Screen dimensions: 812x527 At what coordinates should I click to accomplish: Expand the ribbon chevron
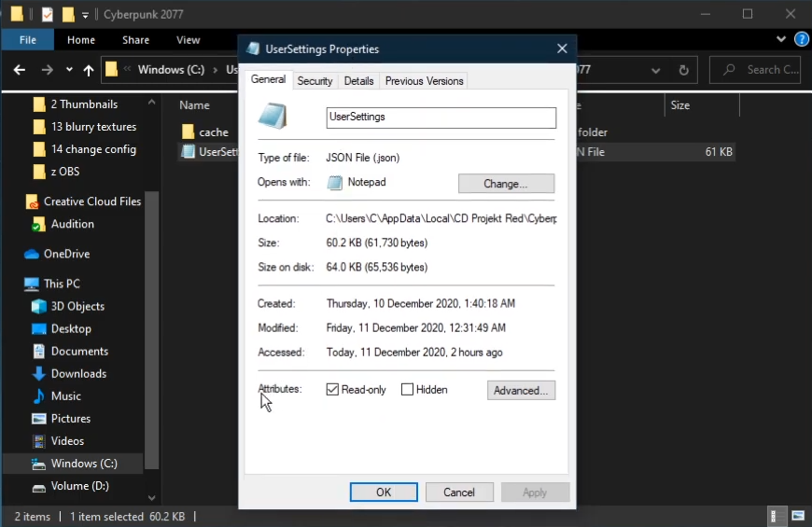782,40
